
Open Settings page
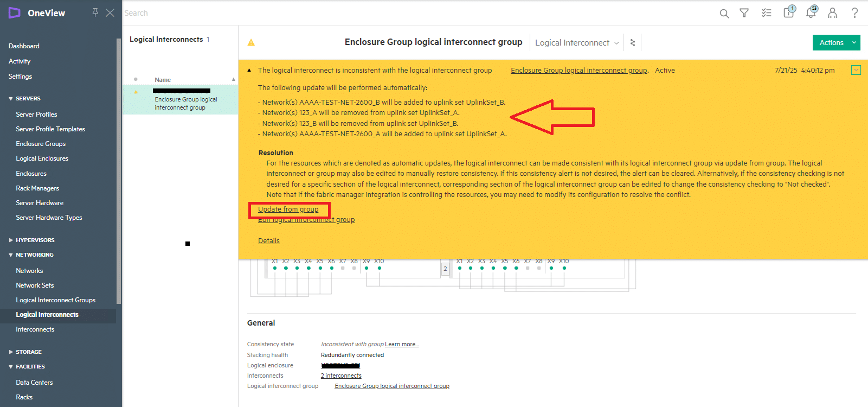[x=20, y=77]
